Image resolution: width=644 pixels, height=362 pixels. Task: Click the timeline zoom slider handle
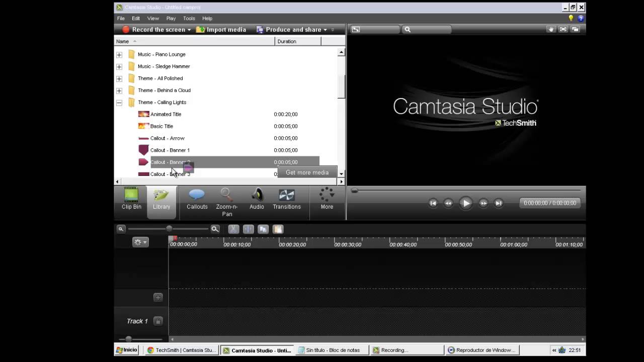(x=169, y=229)
